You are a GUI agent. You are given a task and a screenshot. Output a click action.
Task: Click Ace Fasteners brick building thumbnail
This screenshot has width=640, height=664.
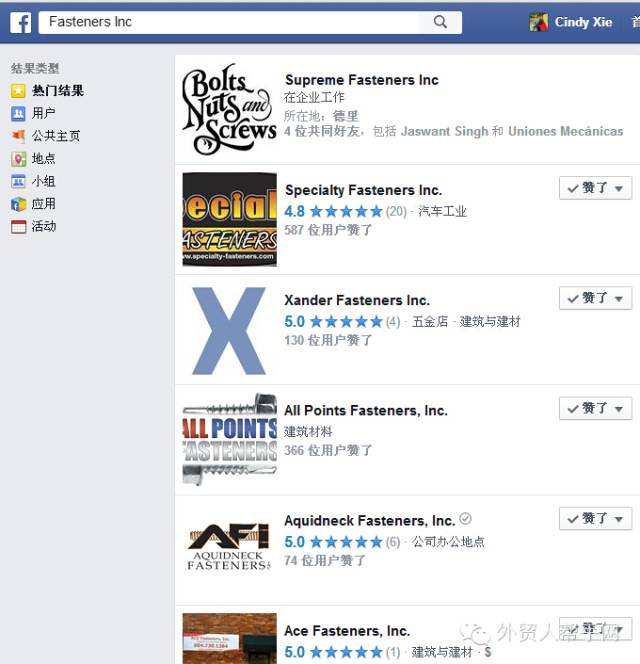230,639
